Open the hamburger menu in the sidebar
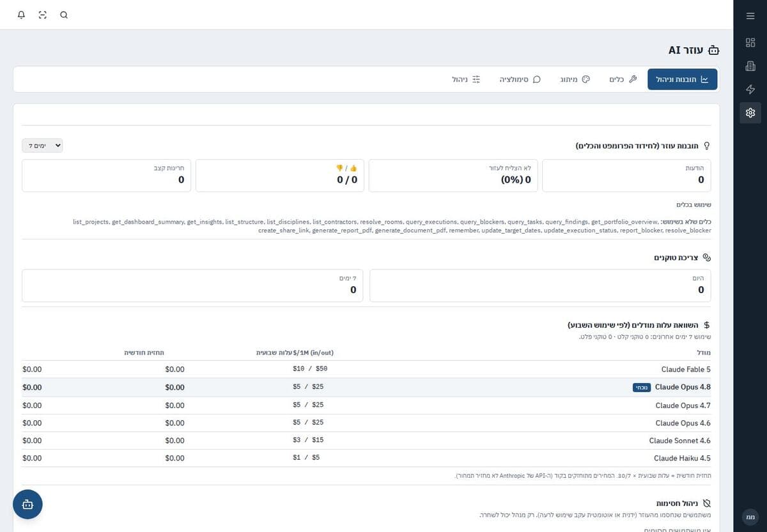Screen dimensions: 767x532 [x=750, y=16]
